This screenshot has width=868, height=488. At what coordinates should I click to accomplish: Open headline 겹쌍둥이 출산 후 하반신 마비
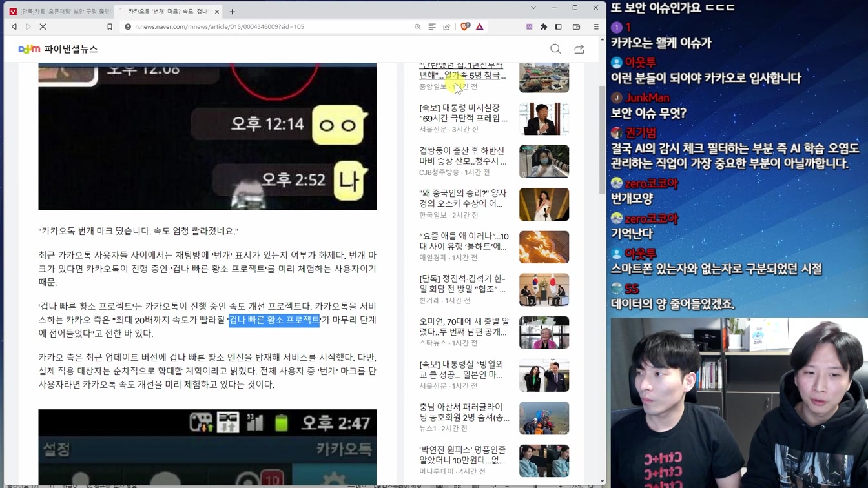click(x=462, y=156)
